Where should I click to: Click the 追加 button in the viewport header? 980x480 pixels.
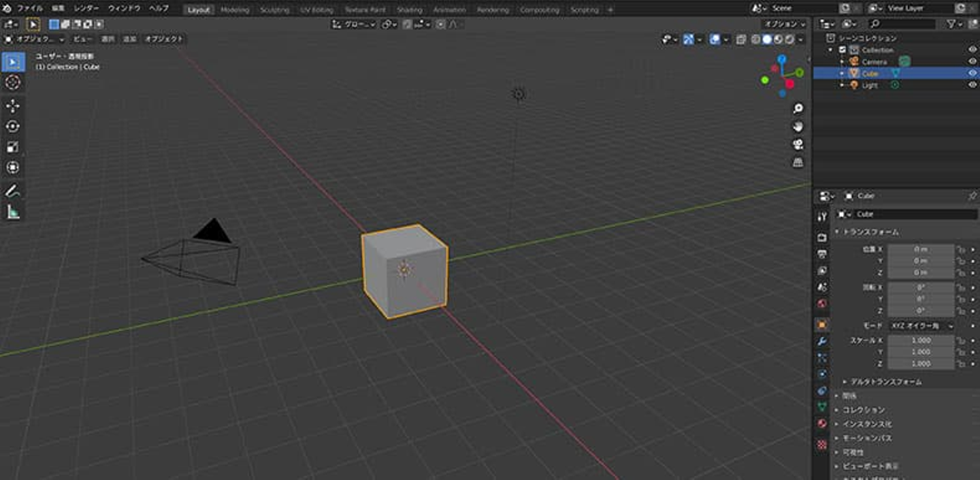129,39
